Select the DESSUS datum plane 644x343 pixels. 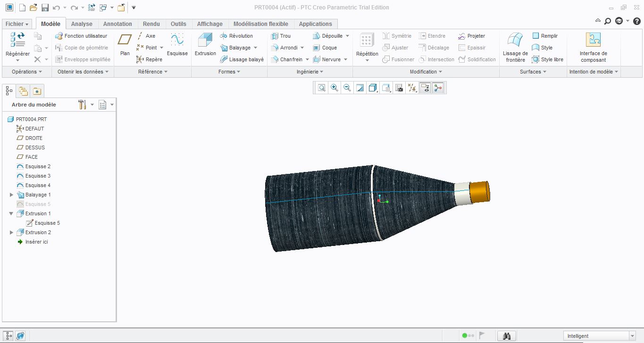click(x=31, y=147)
